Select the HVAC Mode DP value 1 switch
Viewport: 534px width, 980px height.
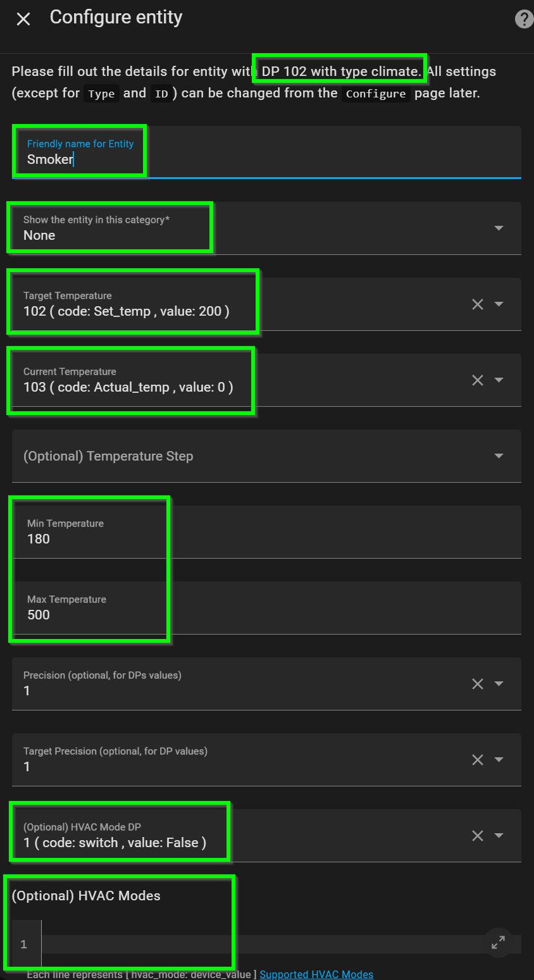[x=115, y=843]
